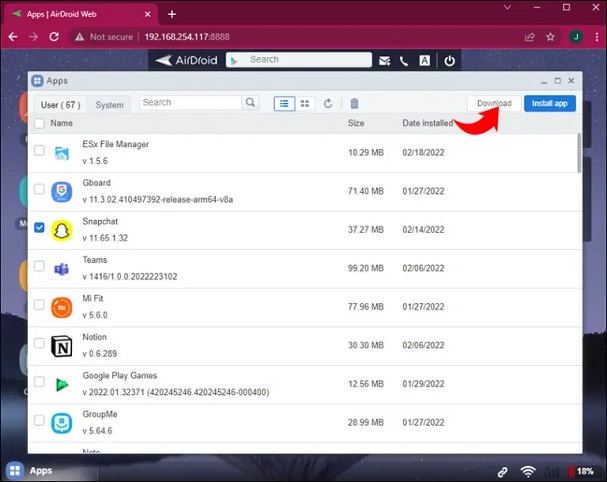Click the battery 18% indicator
The image size is (607, 482).
(x=581, y=471)
